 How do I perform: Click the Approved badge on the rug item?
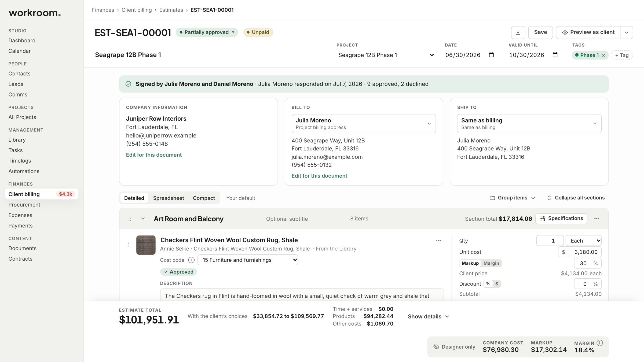pyautogui.click(x=178, y=272)
